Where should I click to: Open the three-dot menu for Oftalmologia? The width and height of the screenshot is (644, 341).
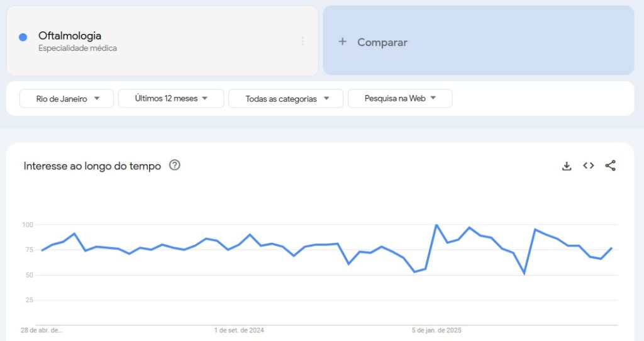pyautogui.click(x=303, y=41)
